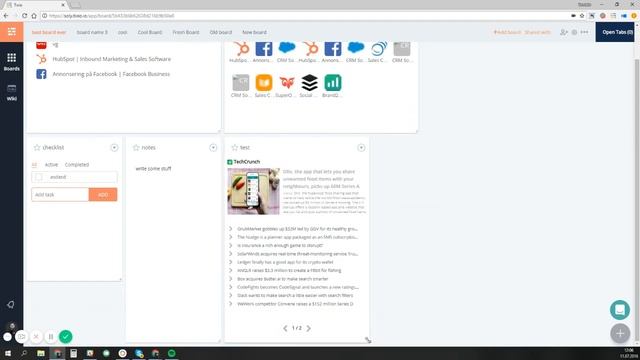This screenshot has height=360, width=640.
Task: Open the checklist widget dropdown menu
Action: point(114,147)
